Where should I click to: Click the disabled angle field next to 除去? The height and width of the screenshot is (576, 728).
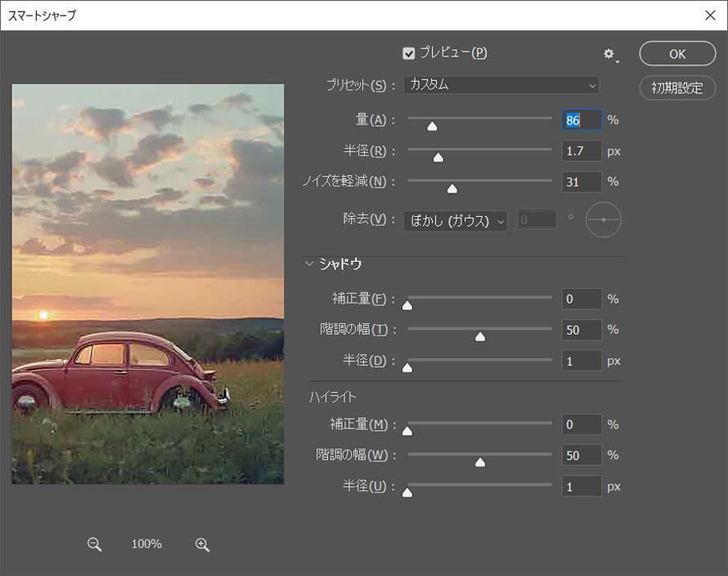coord(537,219)
